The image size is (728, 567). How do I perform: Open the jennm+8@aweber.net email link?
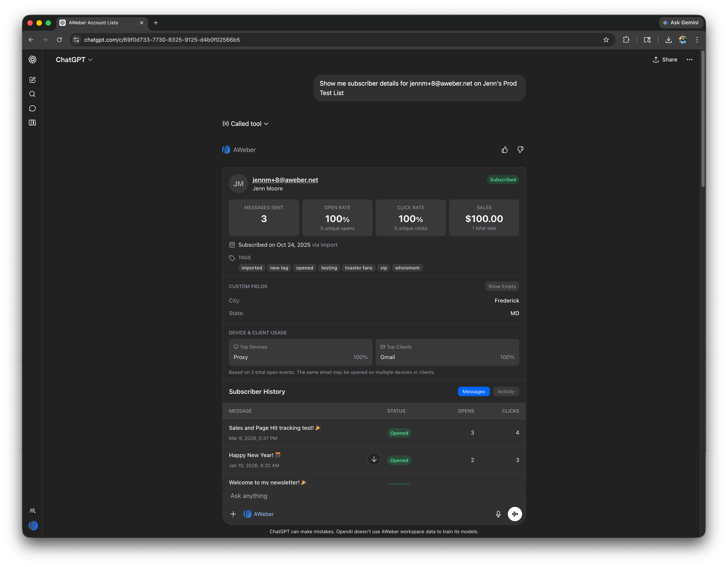coord(285,180)
